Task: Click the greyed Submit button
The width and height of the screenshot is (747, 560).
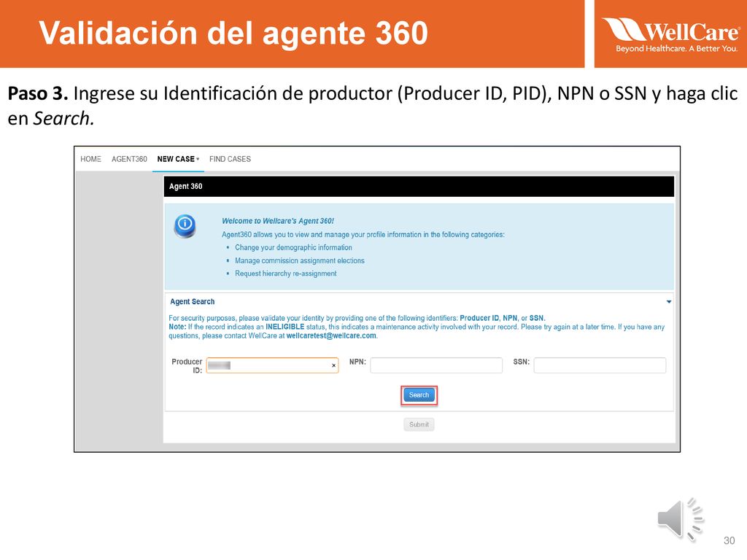Action: tap(419, 424)
